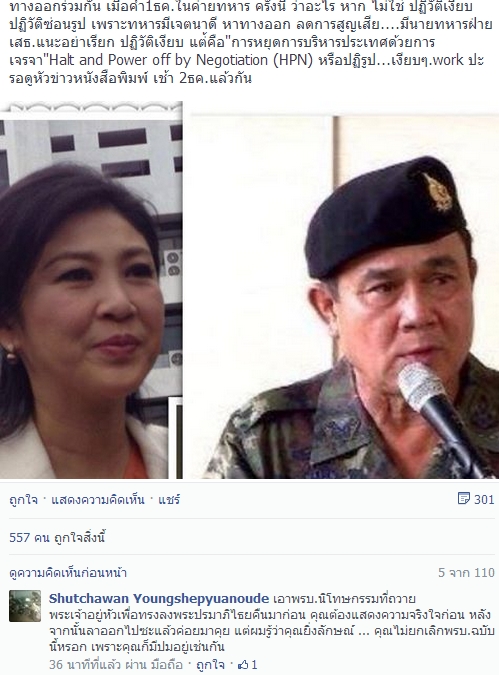The width and height of the screenshot is (499, 675).
Task: Like the comment via its ถูกใจ link
Action: 210,664
